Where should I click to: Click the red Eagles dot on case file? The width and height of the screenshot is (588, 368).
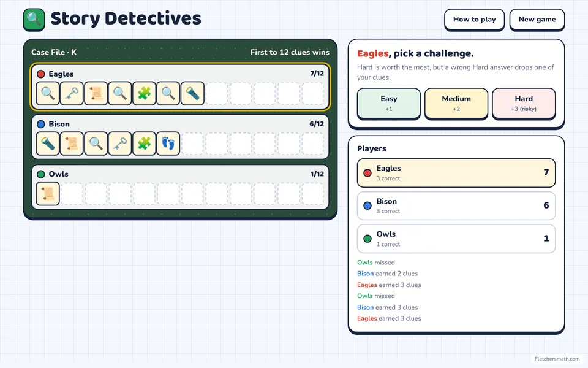41,74
